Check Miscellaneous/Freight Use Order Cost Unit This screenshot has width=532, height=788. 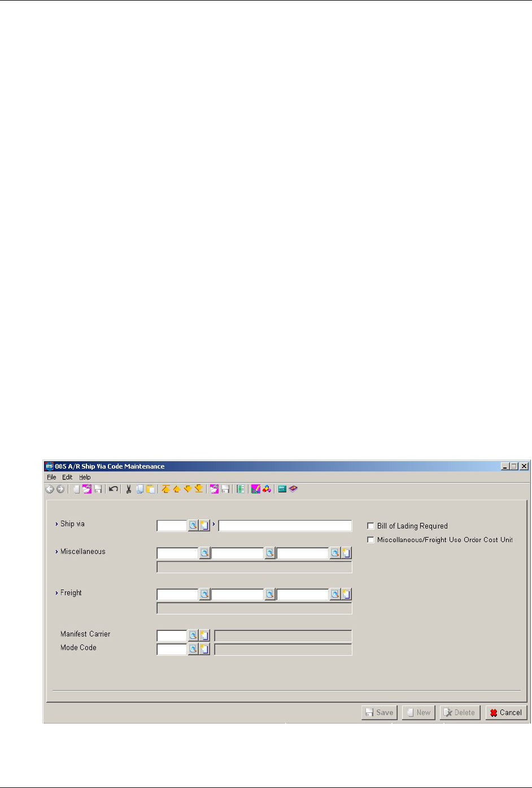371,540
